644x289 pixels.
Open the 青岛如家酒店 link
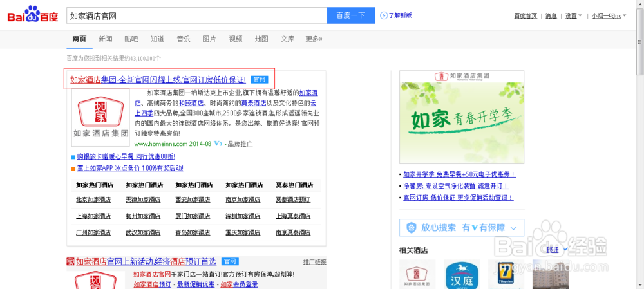(193, 232)
